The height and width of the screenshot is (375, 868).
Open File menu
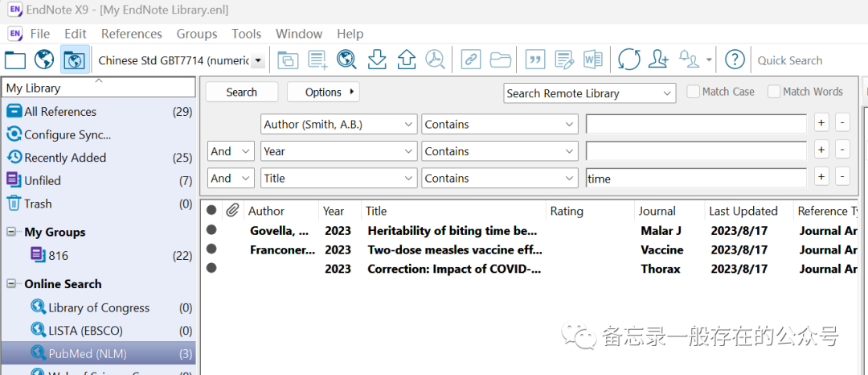pos(40,34)
